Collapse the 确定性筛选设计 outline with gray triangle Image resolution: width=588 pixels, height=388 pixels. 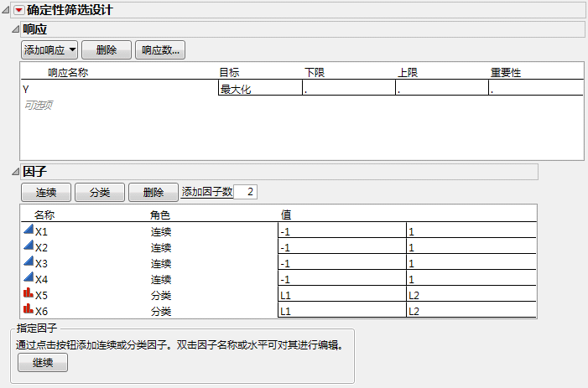(x=6, y=10)
